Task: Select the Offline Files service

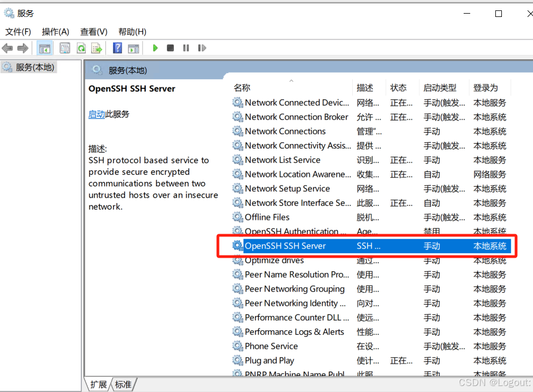Action: pos(371,217)
